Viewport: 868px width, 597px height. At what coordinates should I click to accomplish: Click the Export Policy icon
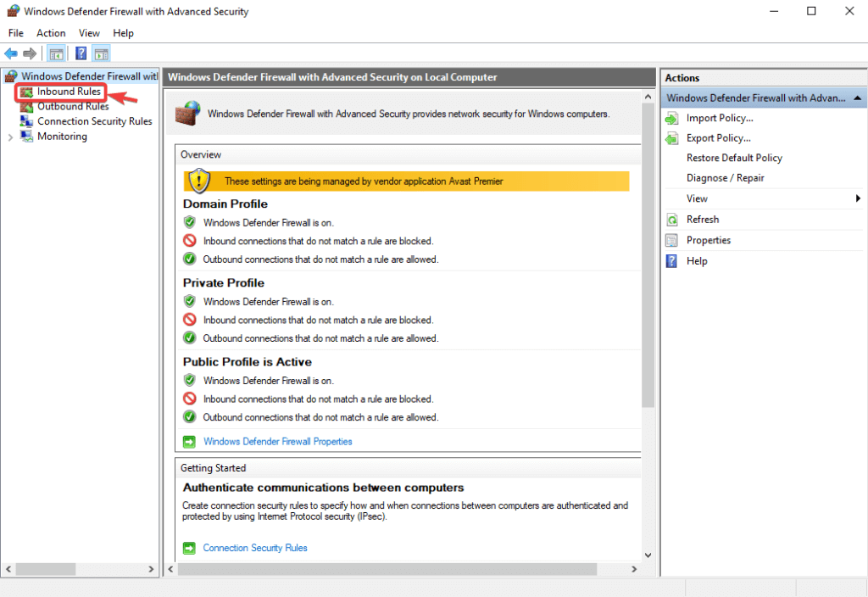click(671, 138)
